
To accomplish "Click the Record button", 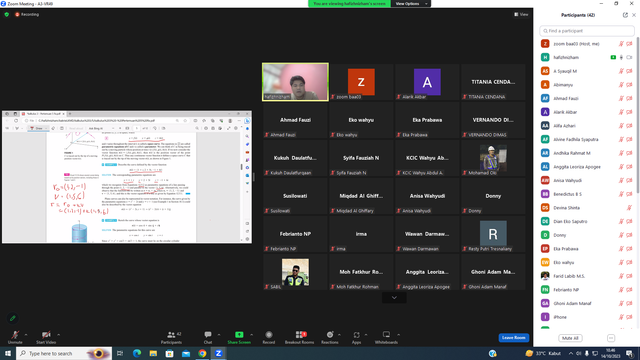I will click(269, 337).
